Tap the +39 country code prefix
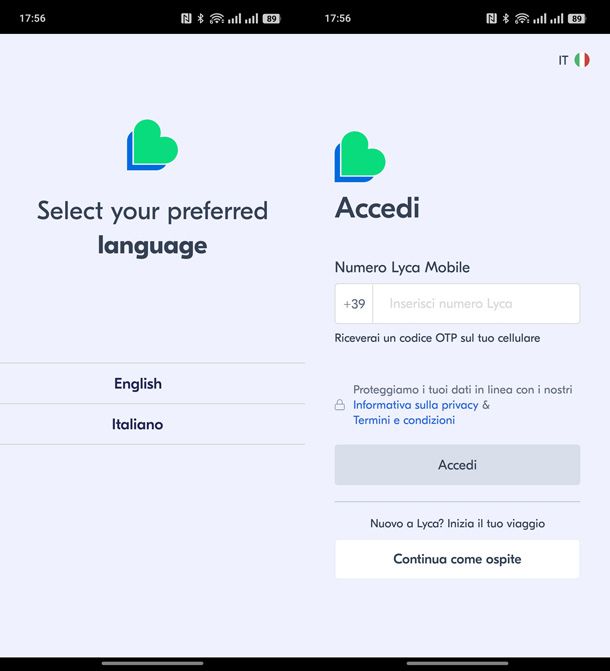The height and width of the screenshot is (671, 610). coord(354,304)
